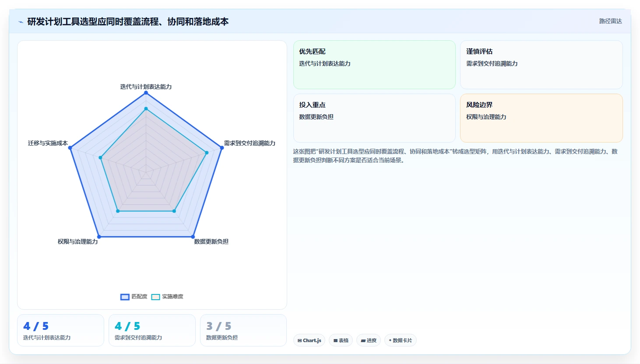
Task: Click the 匹配度 legend label
Action: (139, 297)
